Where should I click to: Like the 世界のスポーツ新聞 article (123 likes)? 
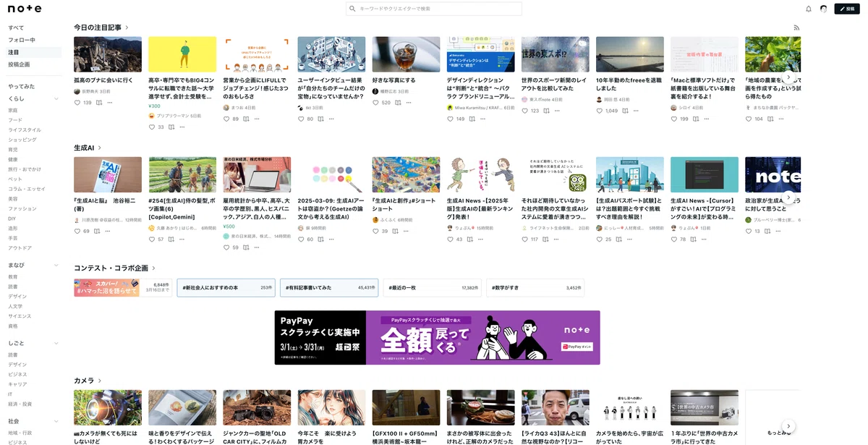[x=525, y=111]
